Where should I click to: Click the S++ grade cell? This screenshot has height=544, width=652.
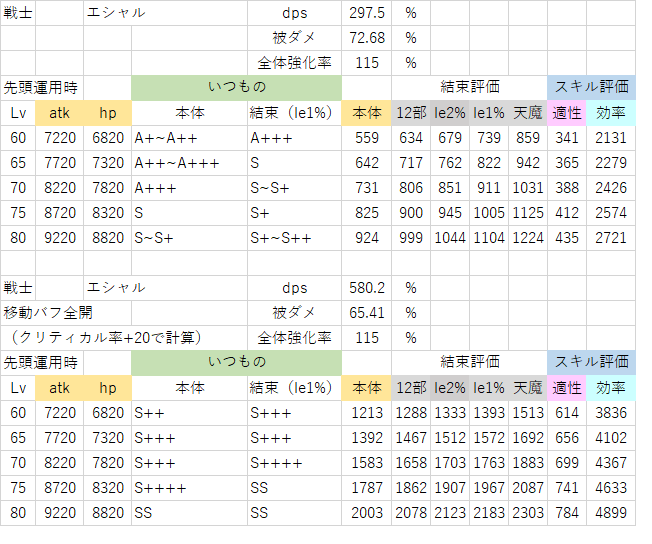click(190, 413)
